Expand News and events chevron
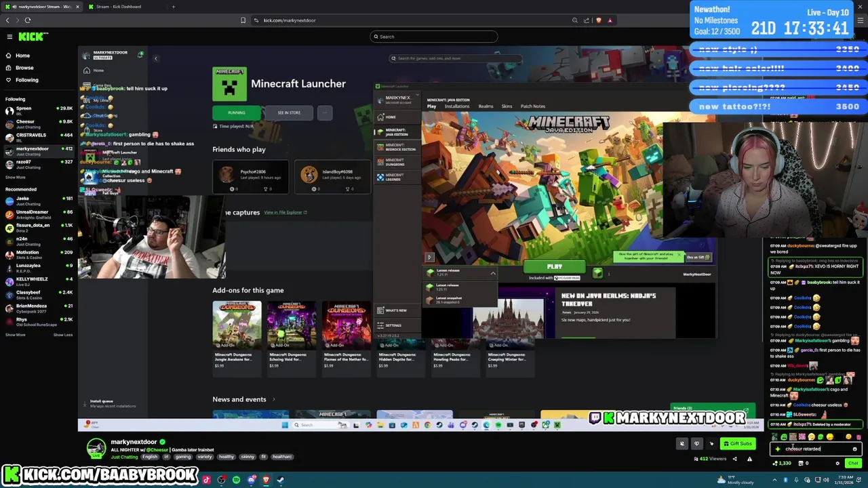Viewport: 868px width, 488px height. (x=274, y=399)
